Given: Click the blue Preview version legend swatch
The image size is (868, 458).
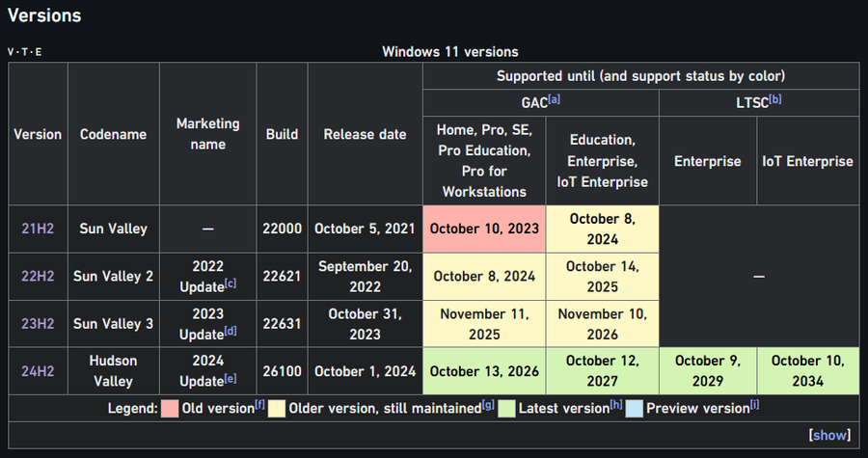Looking at the screenshot, I should 635,409.
